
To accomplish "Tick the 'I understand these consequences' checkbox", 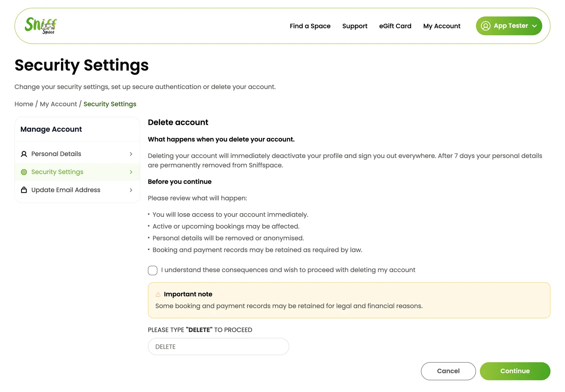I will (x=153, y=271).
